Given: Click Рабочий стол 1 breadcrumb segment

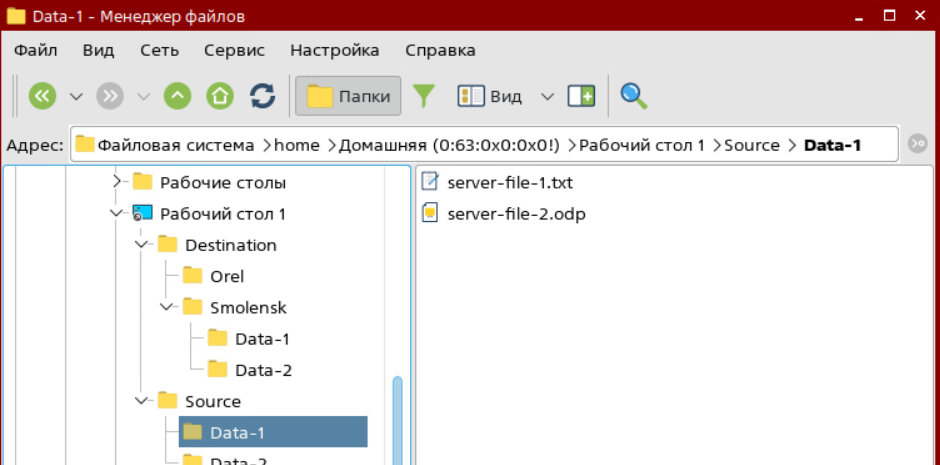Looking at the screenshot, I should [641, 145].
